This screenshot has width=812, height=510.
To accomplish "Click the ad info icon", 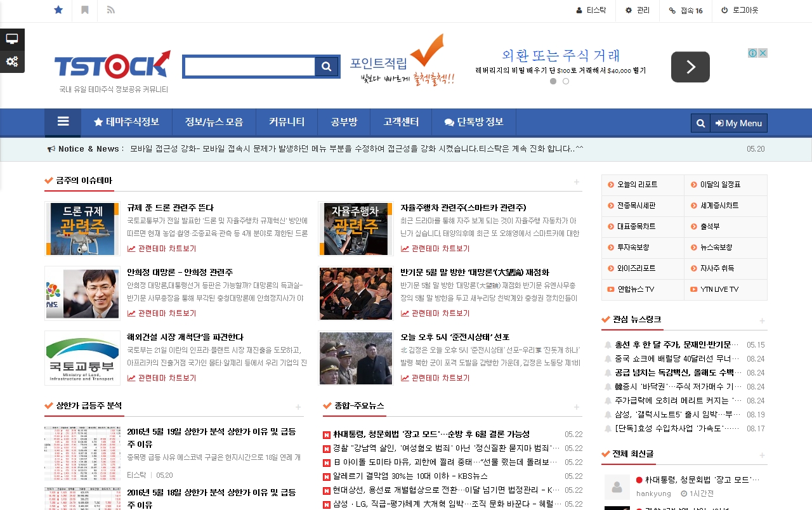I will coord(752,53).
